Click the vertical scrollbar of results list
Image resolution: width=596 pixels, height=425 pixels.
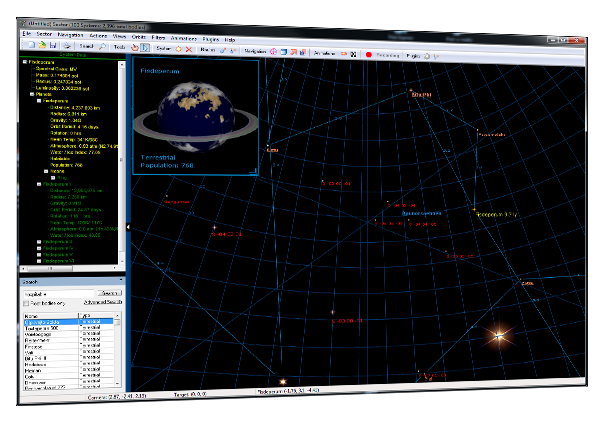(117, 349)
